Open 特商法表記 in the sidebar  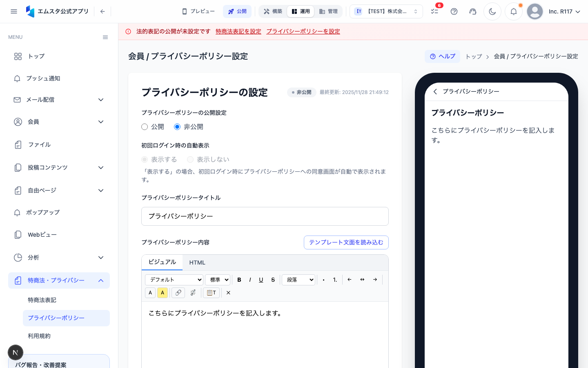click(x=66, y=300)
